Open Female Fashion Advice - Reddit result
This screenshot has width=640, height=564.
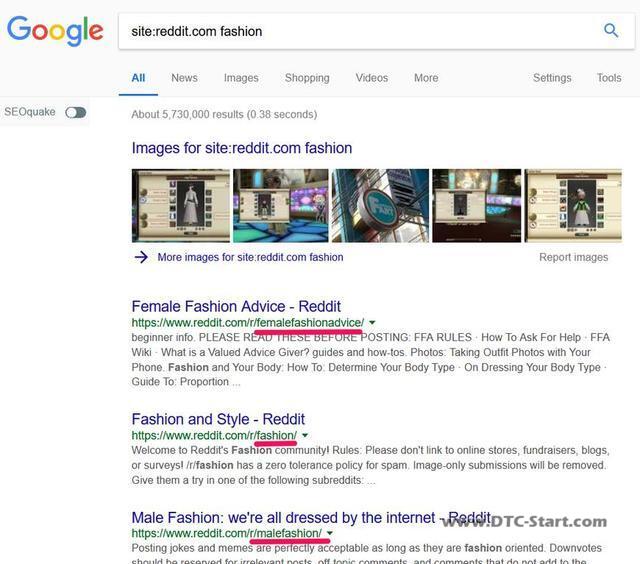click(236, 306)
